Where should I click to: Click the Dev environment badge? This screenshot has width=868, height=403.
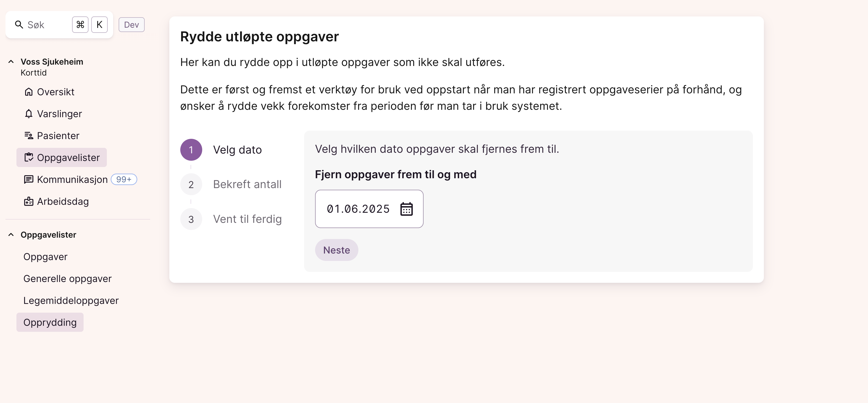[x=132, y=25]
